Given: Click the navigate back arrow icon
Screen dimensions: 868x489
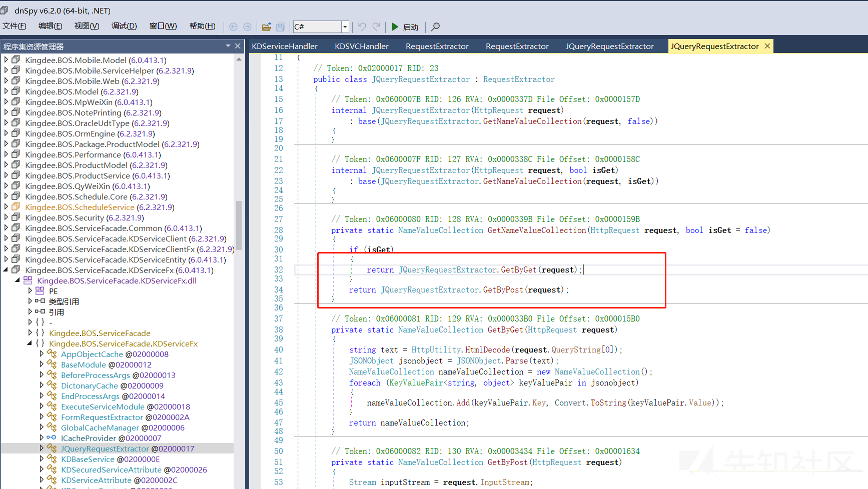Looking at the screenshot, I should pyautogui.click(x=233, y=26).
